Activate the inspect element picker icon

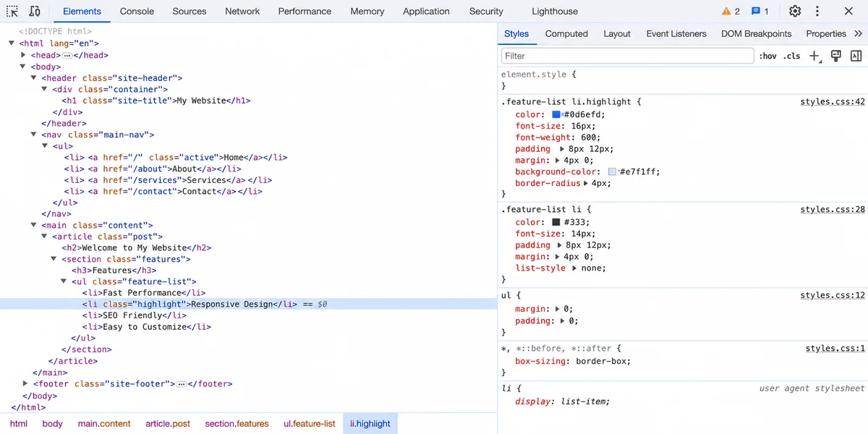click(x=12, y=11)
